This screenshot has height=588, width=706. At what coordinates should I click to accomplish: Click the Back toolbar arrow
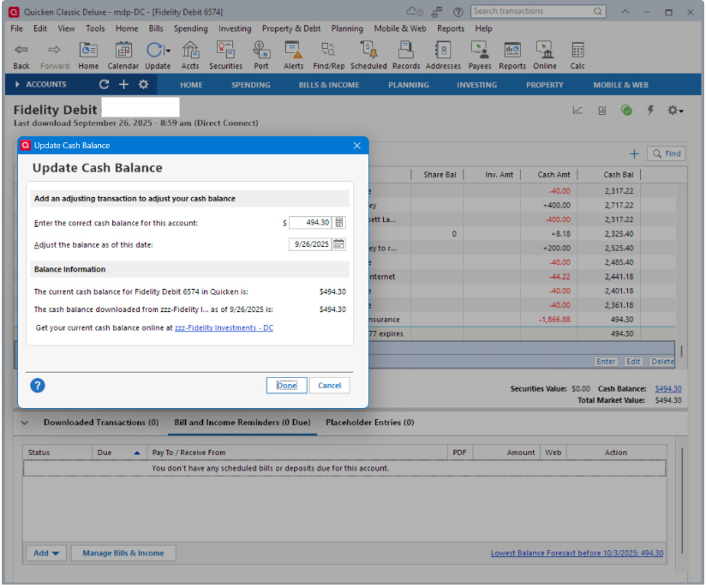coord(21,50)
